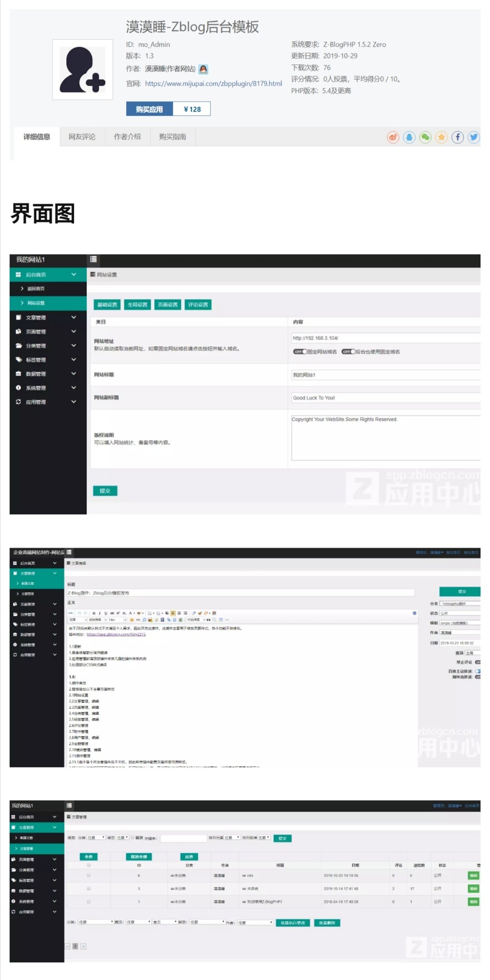Open the app avatar thumbnail image
This screenshot has width=490, height=980.
pyautogui.click(x=83, y=69)
